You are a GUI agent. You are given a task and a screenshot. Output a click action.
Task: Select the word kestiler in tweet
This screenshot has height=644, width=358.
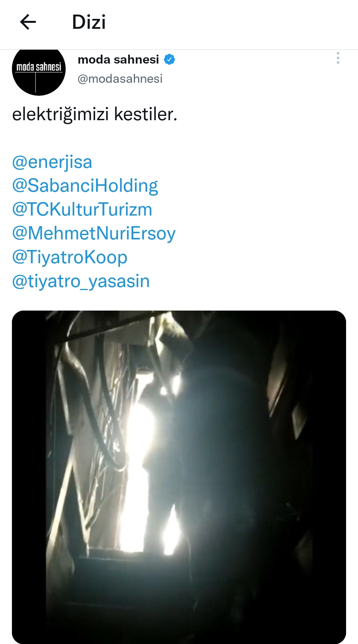[x=144, y=114]
